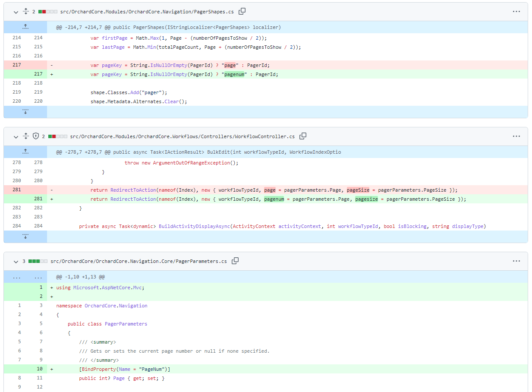The width and height of the screenshot is (532, 392).
Task: Open the WorkflowController.cs file path link
Action: [x=182, y=136]
